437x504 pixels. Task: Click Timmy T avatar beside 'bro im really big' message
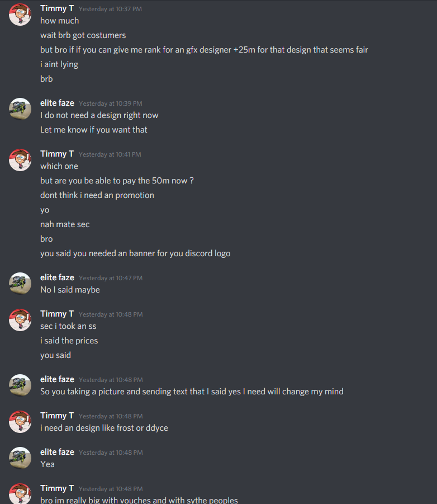point(20,493)
